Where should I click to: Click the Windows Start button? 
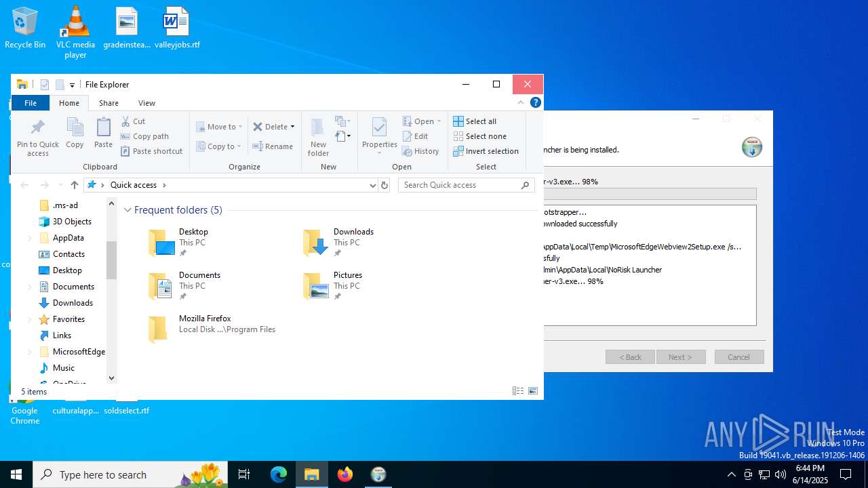coord(16,474)
